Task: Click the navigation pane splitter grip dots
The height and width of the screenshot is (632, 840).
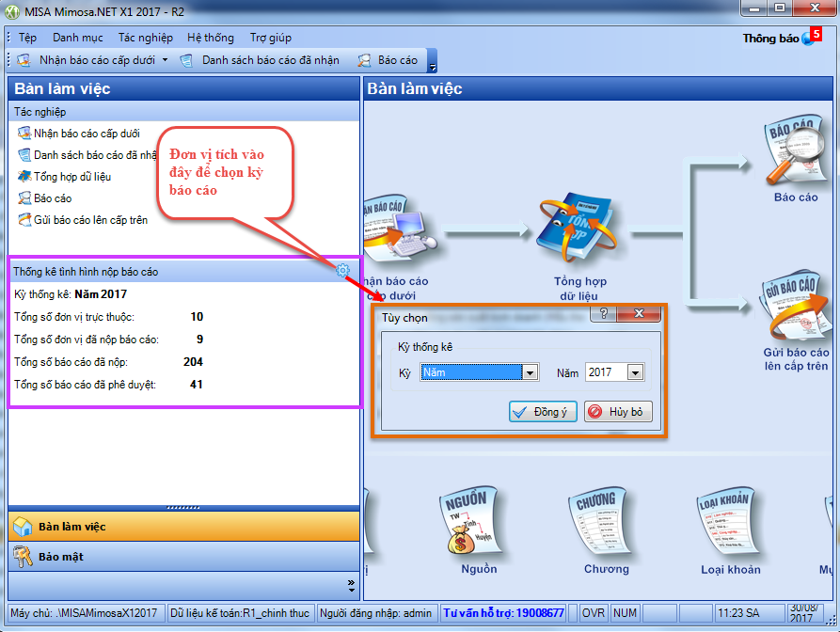Action: click(183, 508)
